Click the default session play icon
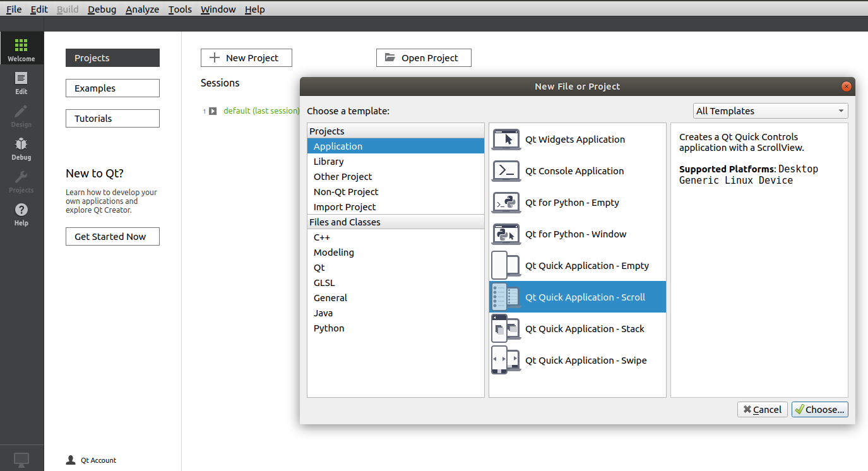This screenshot has width=868, height=471. coord(213,111)
